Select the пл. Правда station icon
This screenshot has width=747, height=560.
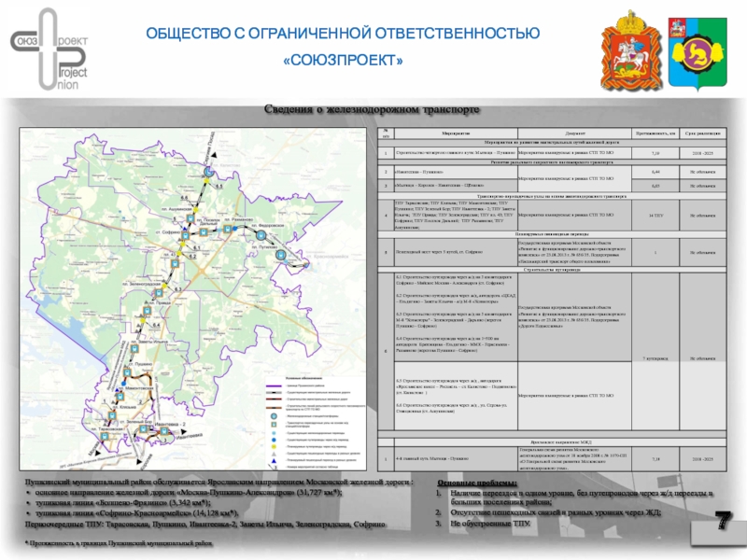point(148,311)
